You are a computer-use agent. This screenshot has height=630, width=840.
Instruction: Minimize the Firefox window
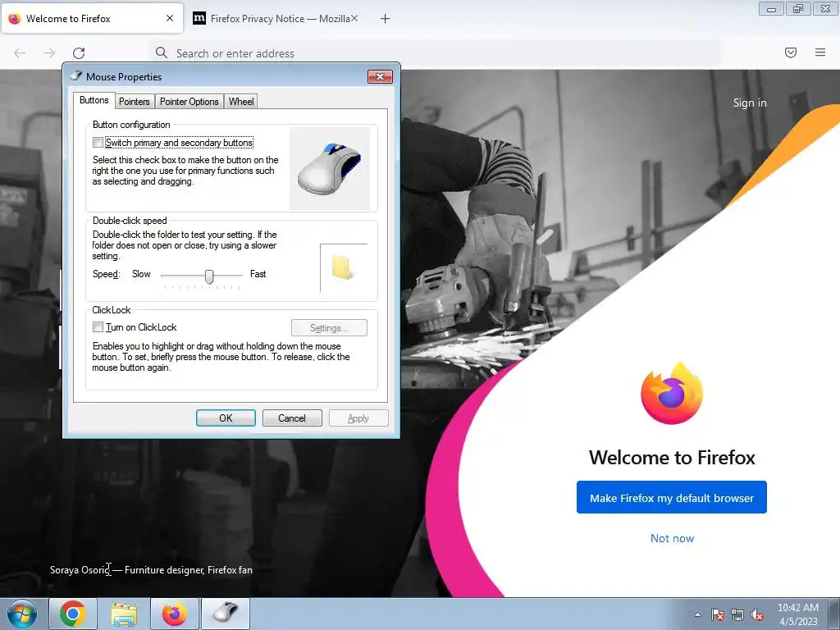[771, 9]
